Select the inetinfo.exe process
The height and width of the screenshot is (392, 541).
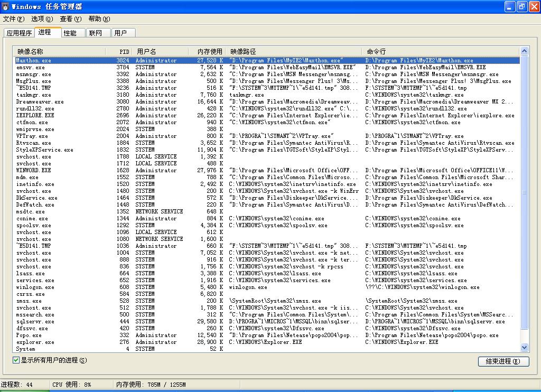point(267,184)
